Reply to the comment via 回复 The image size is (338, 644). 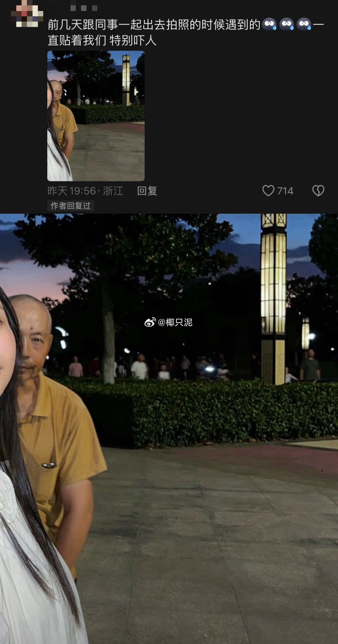click(x=147, y=191)
